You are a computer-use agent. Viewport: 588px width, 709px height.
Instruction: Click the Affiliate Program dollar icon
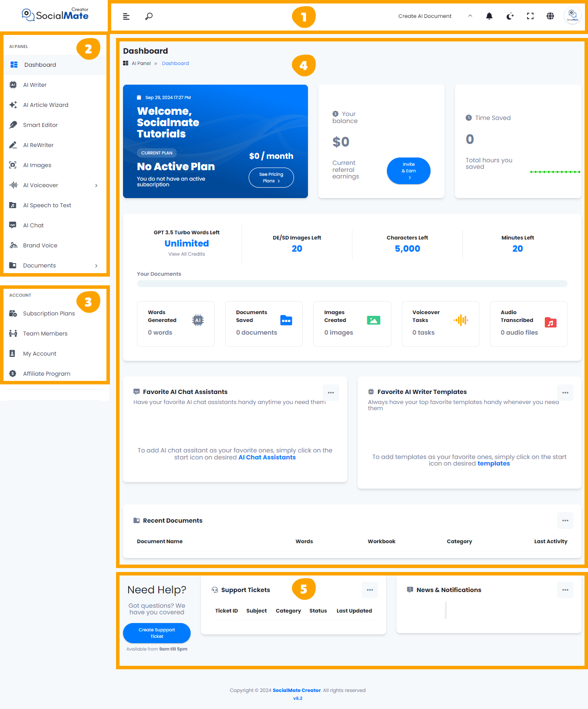13,373
